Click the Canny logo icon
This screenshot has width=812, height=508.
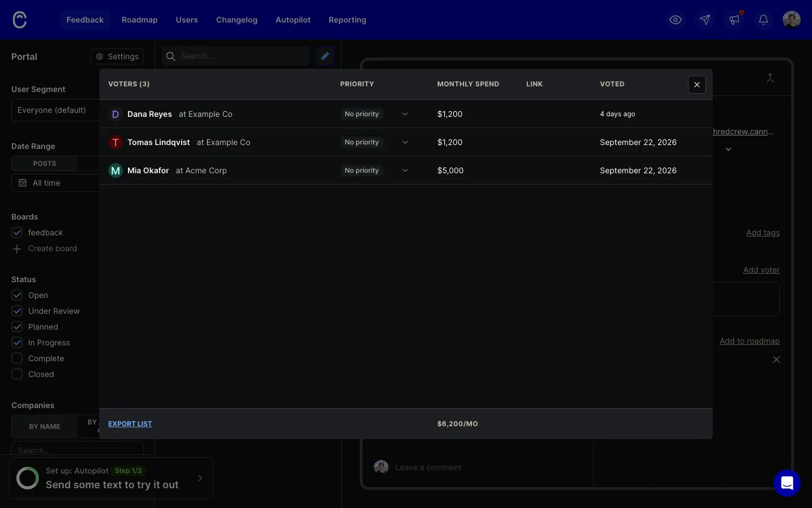click(x=20, y=20)
